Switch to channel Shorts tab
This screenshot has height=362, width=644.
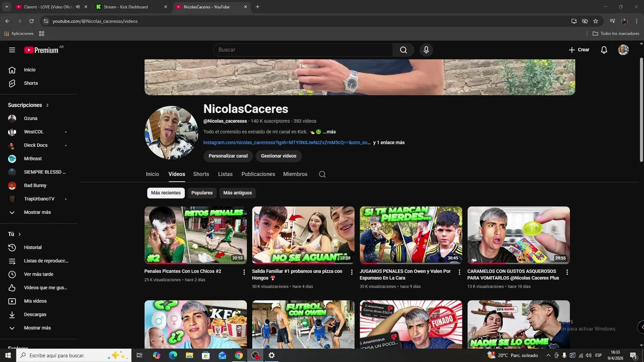[201, 174]
